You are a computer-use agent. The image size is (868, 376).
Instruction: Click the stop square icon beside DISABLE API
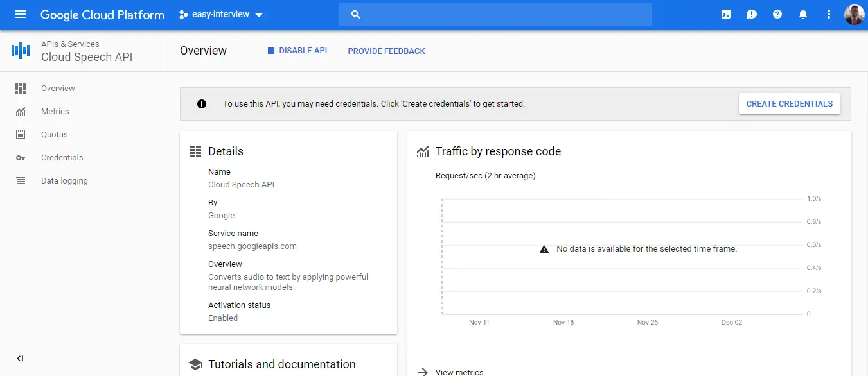pos(271,51)
